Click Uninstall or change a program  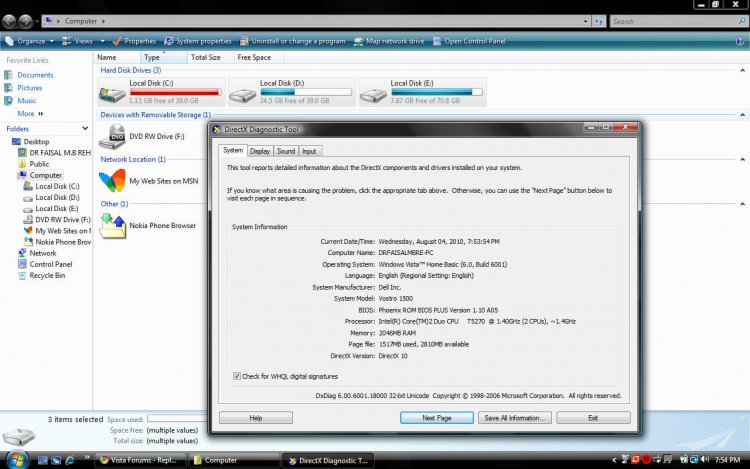coord(292,41)
